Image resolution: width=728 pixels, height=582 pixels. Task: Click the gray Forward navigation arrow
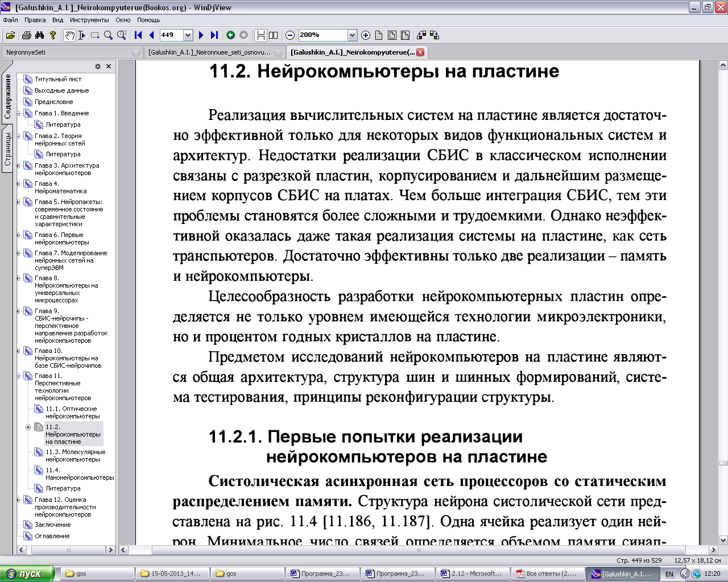244,35
